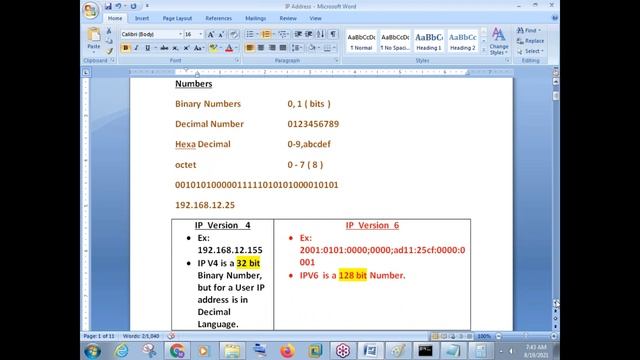Apply the Heading 1 style

[x=429, y=41]
